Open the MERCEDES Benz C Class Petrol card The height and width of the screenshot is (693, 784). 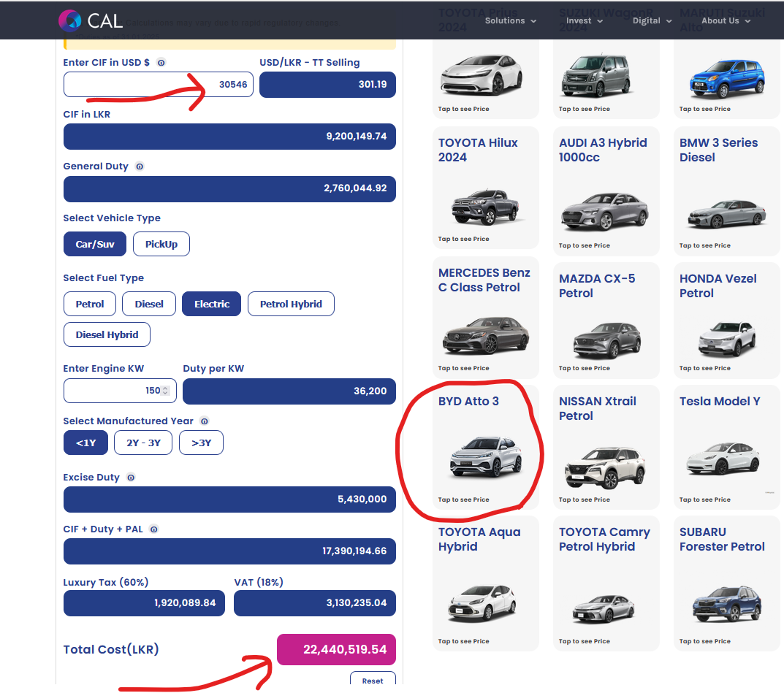click(x=485, y=318)
